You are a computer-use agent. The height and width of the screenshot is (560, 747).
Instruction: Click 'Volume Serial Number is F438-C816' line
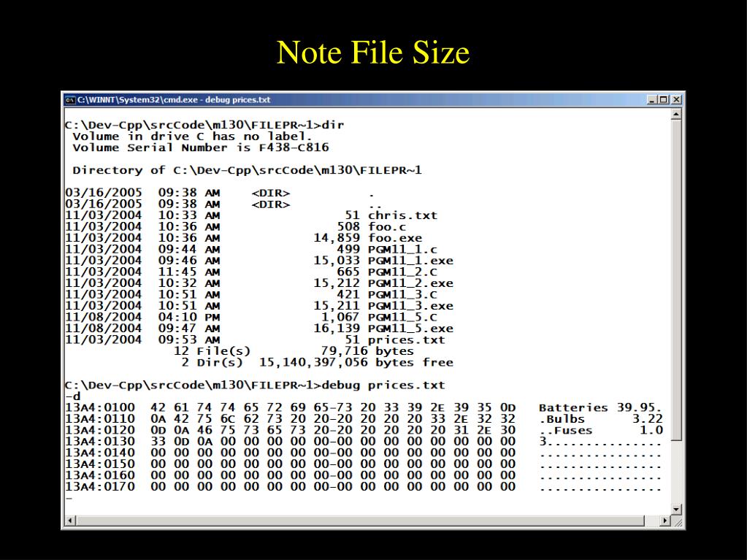(201, 147)
